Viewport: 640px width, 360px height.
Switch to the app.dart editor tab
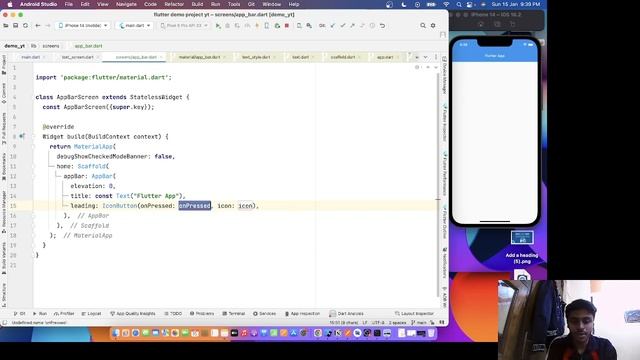pos(385,57)
